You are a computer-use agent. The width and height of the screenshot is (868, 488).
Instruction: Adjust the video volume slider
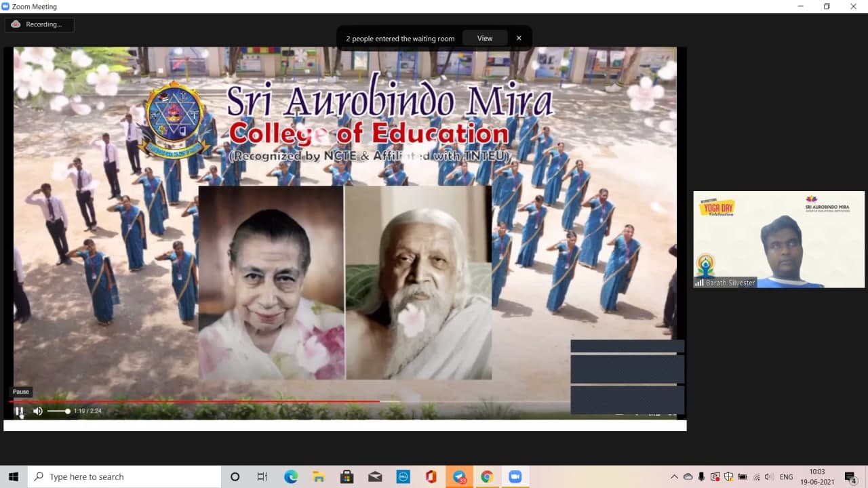click(x=58, y=411)
